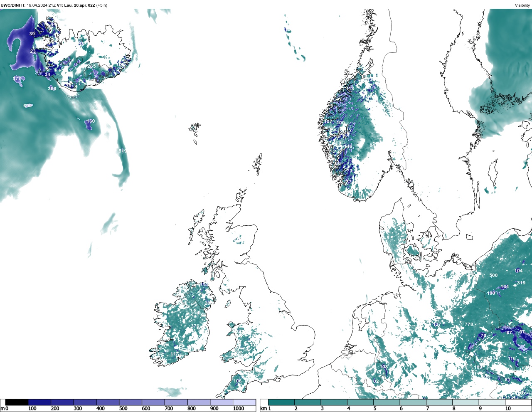532x412 pixels.
Task: Click the '87' value on Norway's south coast
Action: (x=349, y=182)
